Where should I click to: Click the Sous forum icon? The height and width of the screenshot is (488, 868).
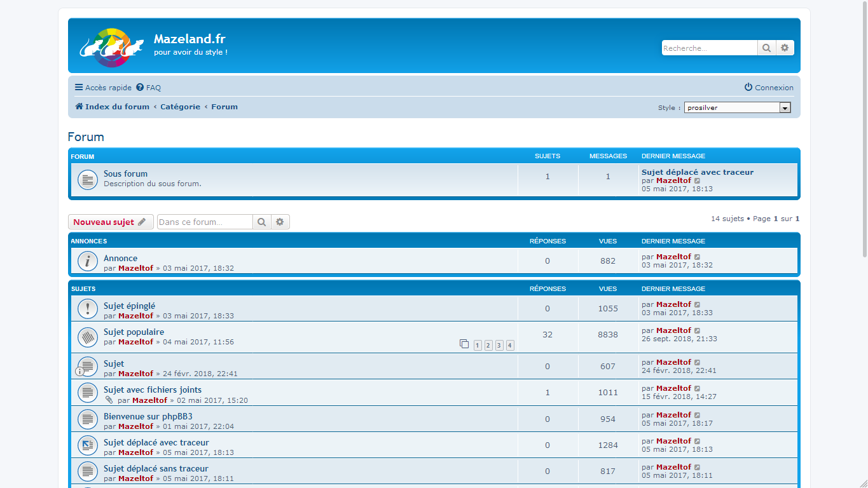point(88,180)
